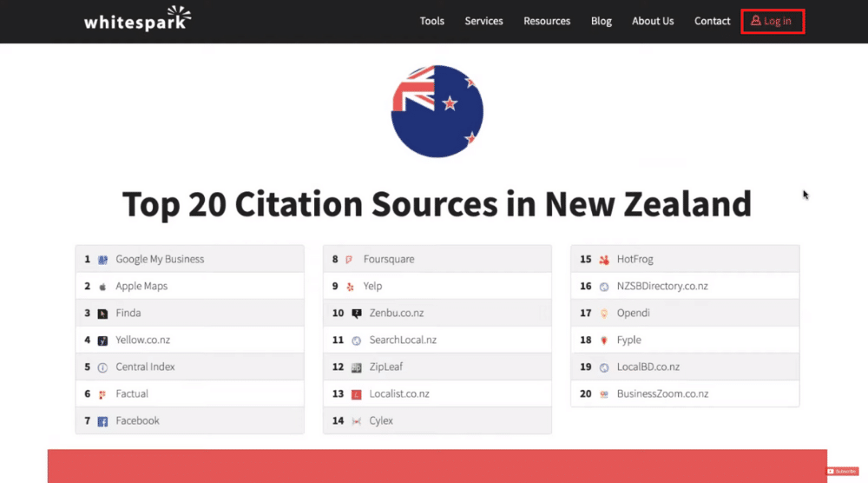The height and width of the screenshot is (483, 868).
Task: Click the HotFrog icon
Action: (604, 260)
